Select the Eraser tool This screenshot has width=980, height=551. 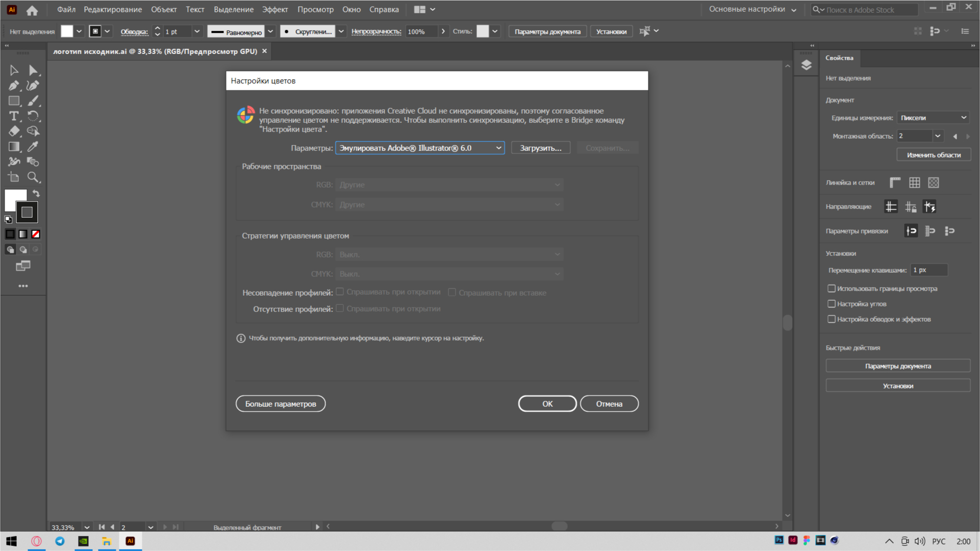[x=14, y=132]
